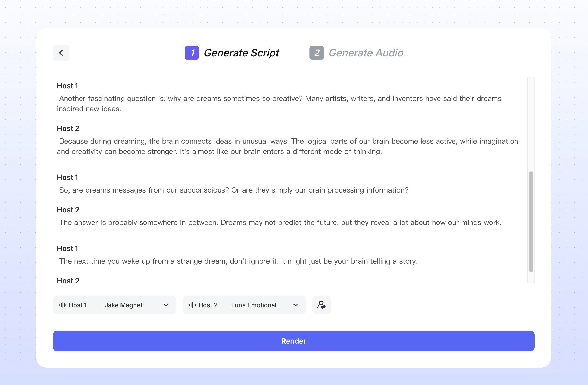588x385 pixels.
Task: Open the Host 2 voice selector
Action: pyautogui.click(x=244, y=305)
